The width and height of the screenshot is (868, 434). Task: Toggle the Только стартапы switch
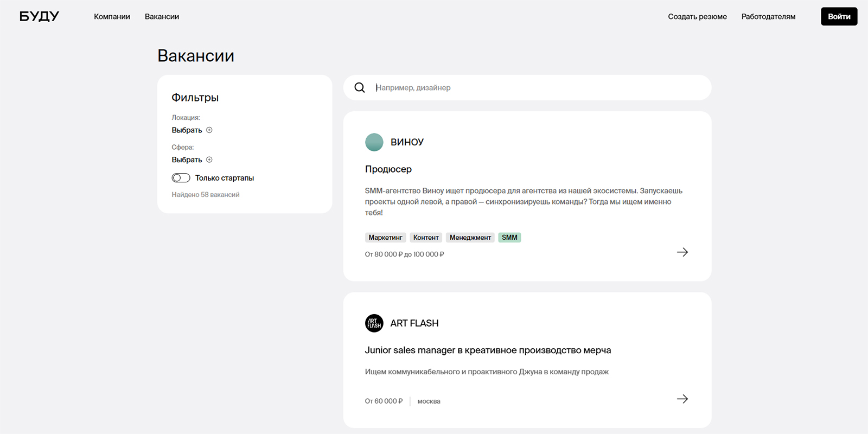point(181,178)
